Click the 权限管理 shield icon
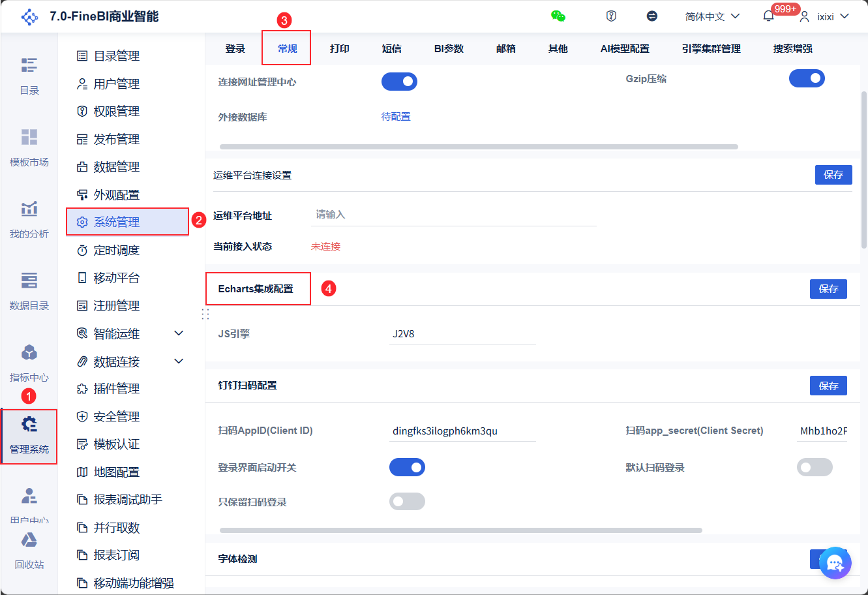Screen dimensions: 868x595 tap(82, 112)
